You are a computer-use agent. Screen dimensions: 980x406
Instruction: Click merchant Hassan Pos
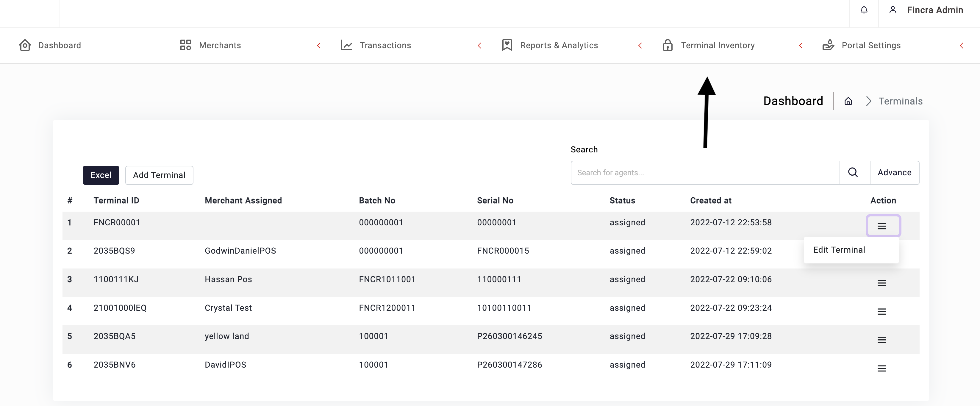point(228,279)
